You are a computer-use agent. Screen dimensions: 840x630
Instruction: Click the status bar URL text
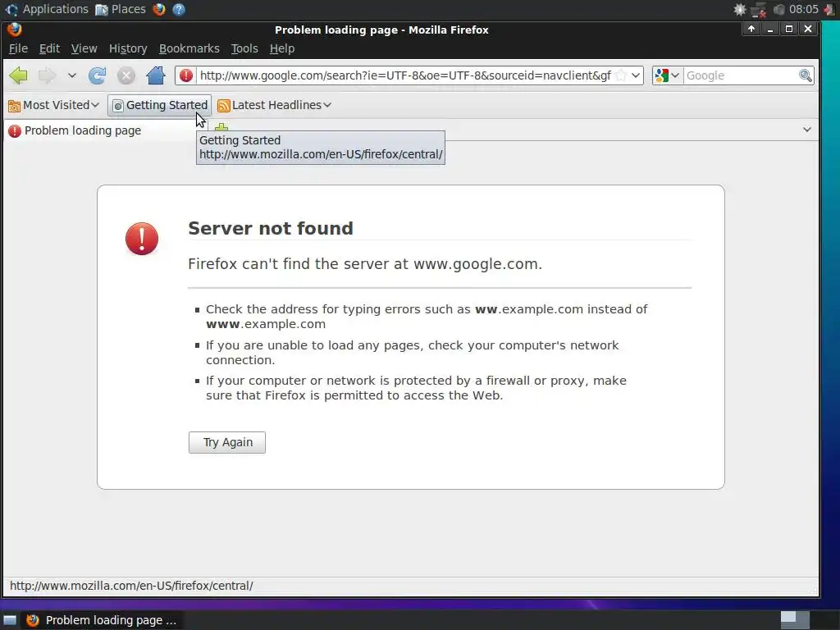[131, 586]
